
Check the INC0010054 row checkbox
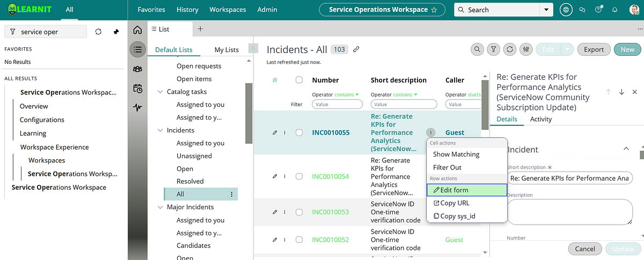tap(299, 176)
